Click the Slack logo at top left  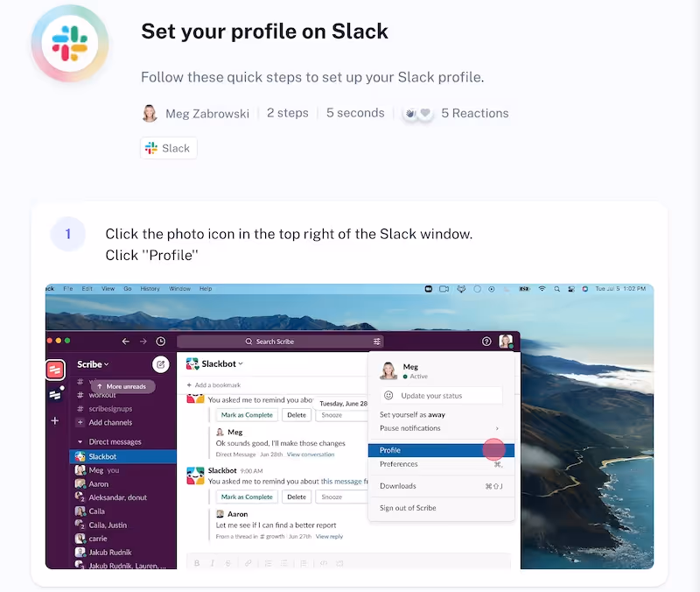click(x=70, y=43)
